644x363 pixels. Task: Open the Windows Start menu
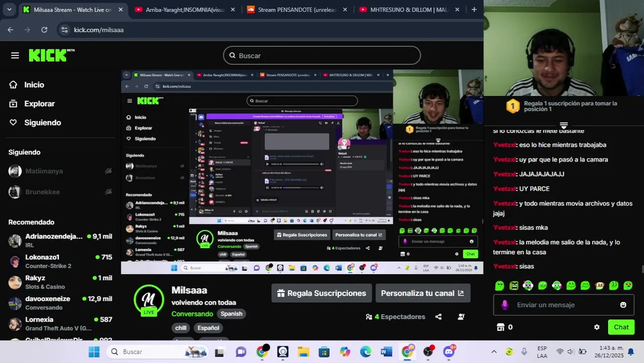(x=94, y=351)
